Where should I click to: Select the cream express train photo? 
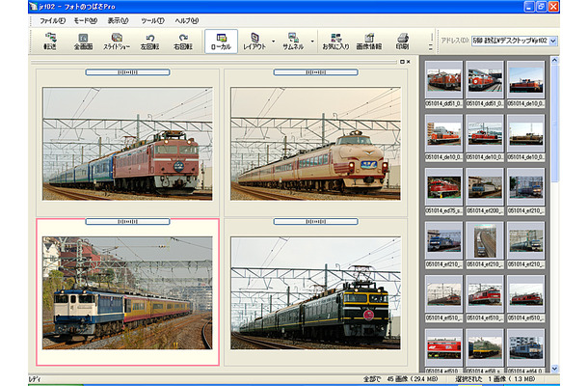316,144
